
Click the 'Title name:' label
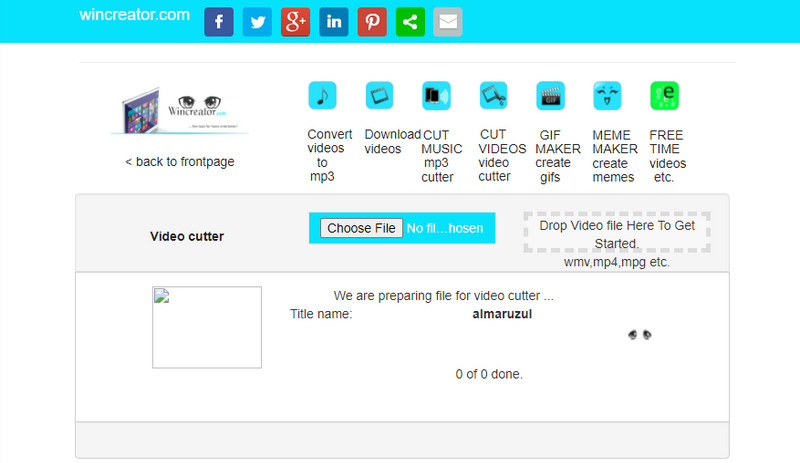pyautogui.click(x=321, y=314)
